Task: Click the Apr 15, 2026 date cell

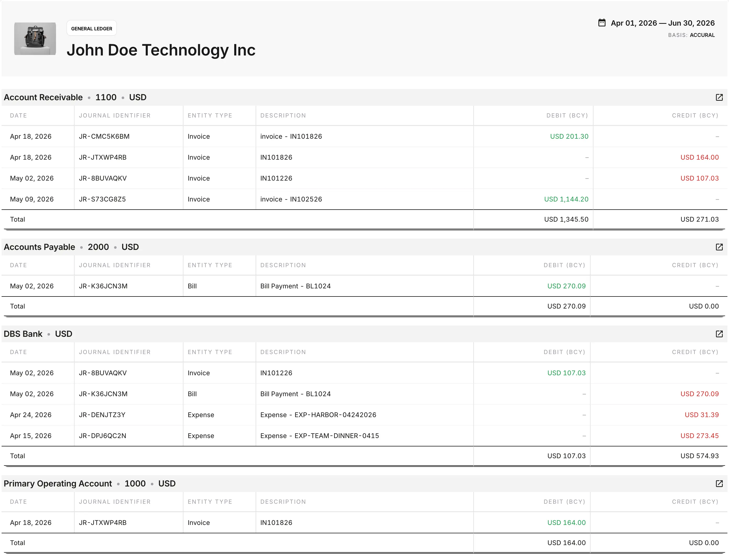Action: pos(31,436)
